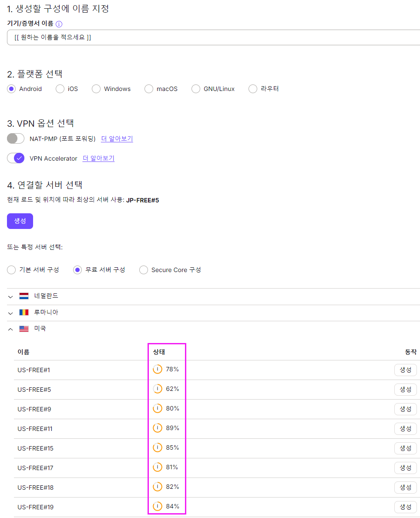Click the 네덜란드 country label

point(46,296)
